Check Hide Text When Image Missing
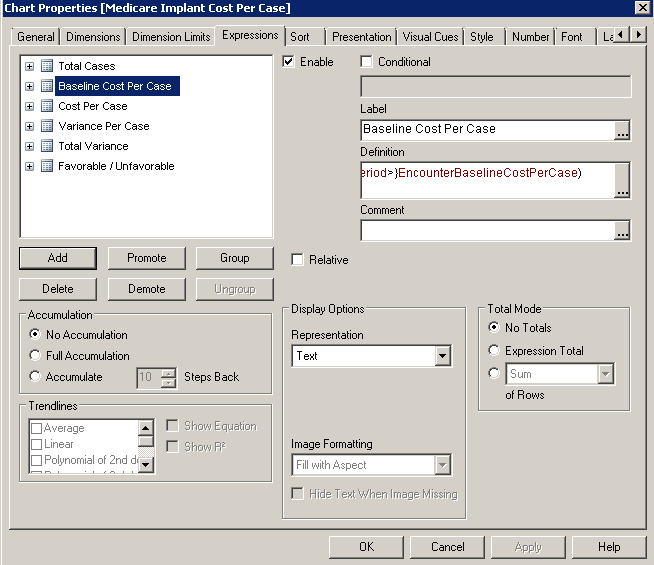This screenshot has width=654, height=565. click(x=297, y=494)
